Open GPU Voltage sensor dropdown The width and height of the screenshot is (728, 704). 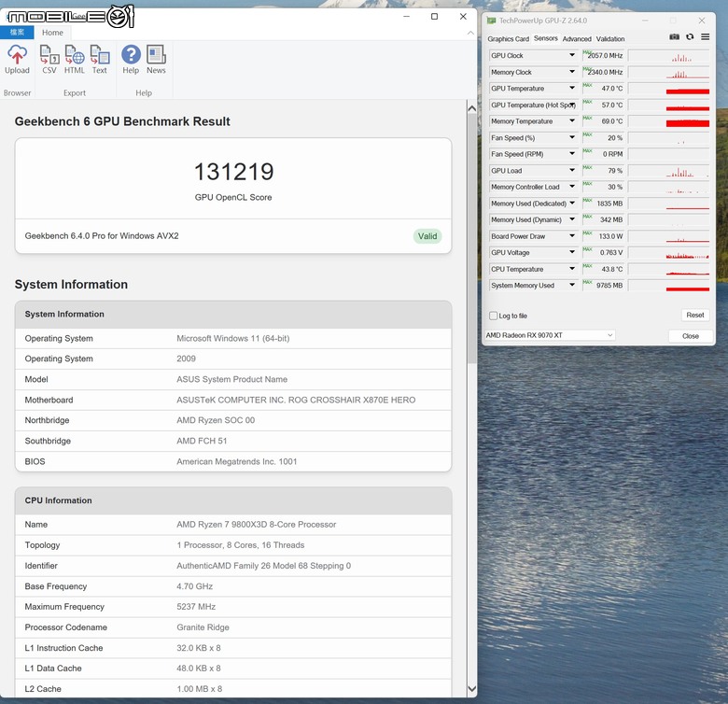tap(572, 252)
